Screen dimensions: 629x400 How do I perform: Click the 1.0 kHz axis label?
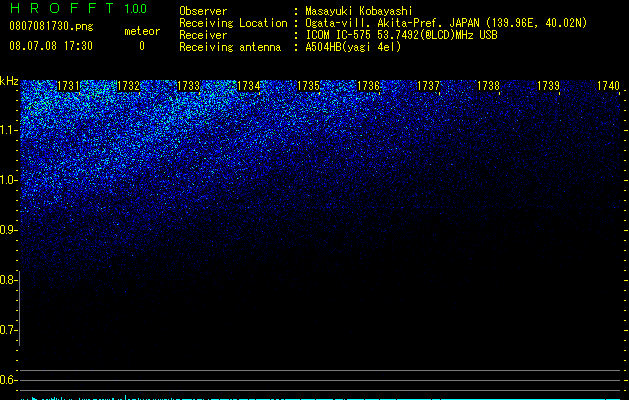tap(9, 180)
